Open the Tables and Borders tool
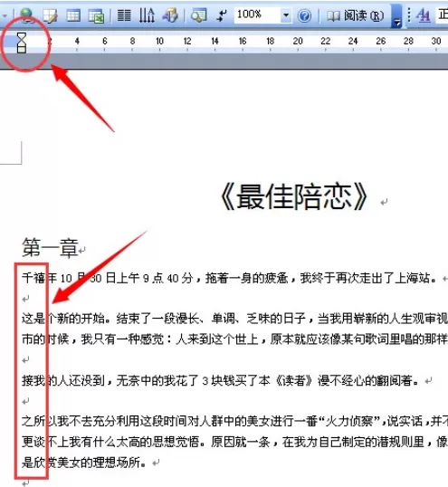 pos(50,15)
